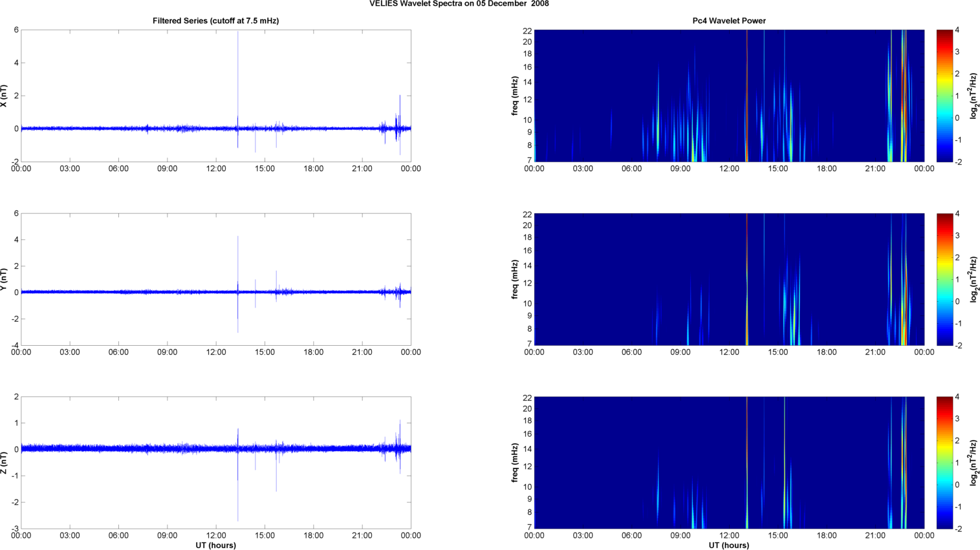Click the VELIES Wavelet Spectra figure title
Image resolution: width=980 pixels, height=550 pixels.
click(459, 4)
